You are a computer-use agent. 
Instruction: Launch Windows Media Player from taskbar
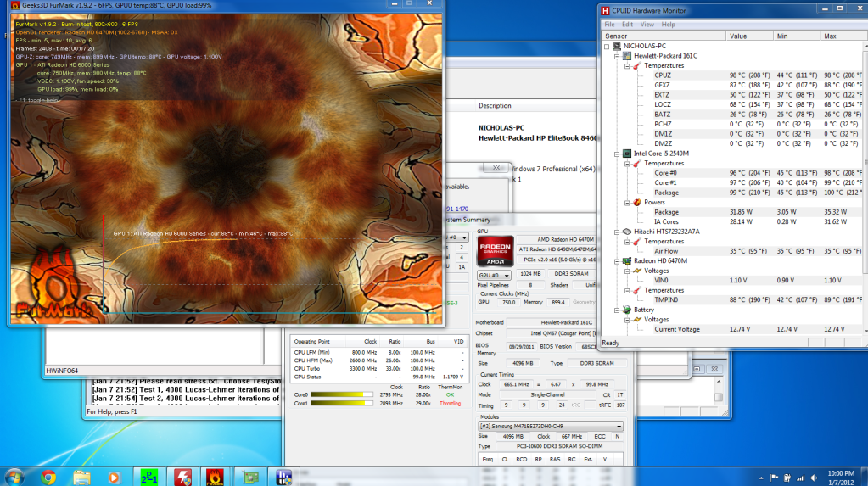point(114,477)
